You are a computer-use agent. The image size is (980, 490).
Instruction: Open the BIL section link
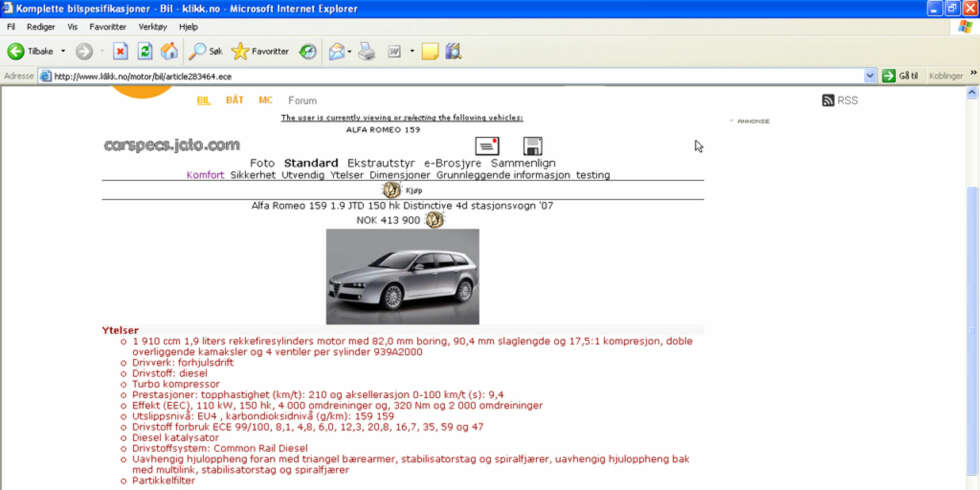(x=204, y=101)
